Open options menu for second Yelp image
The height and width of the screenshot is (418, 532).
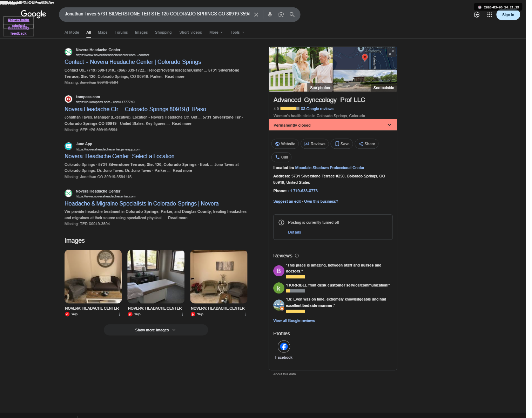pos(182,314)
